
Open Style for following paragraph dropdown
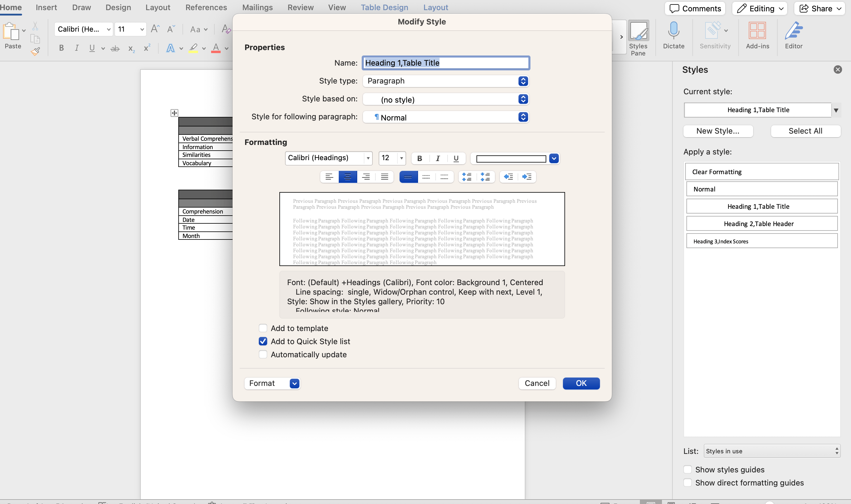(x=446, y=117)
